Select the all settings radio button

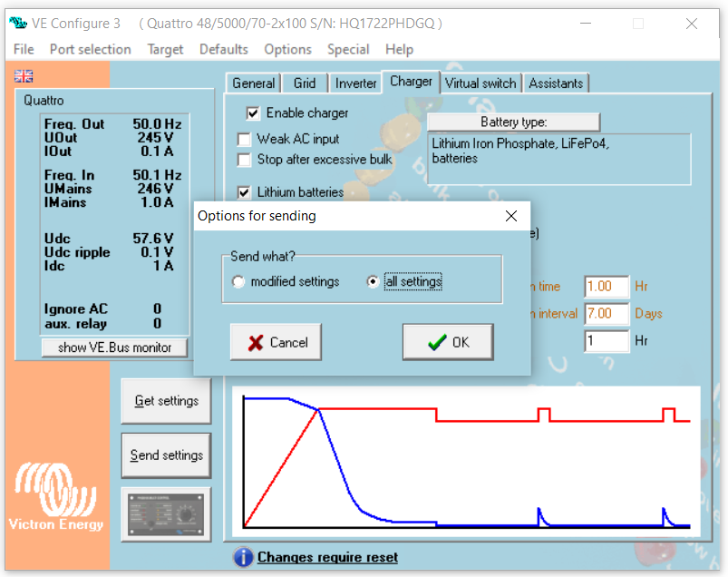pyautogui.click(x=373, y=281)
